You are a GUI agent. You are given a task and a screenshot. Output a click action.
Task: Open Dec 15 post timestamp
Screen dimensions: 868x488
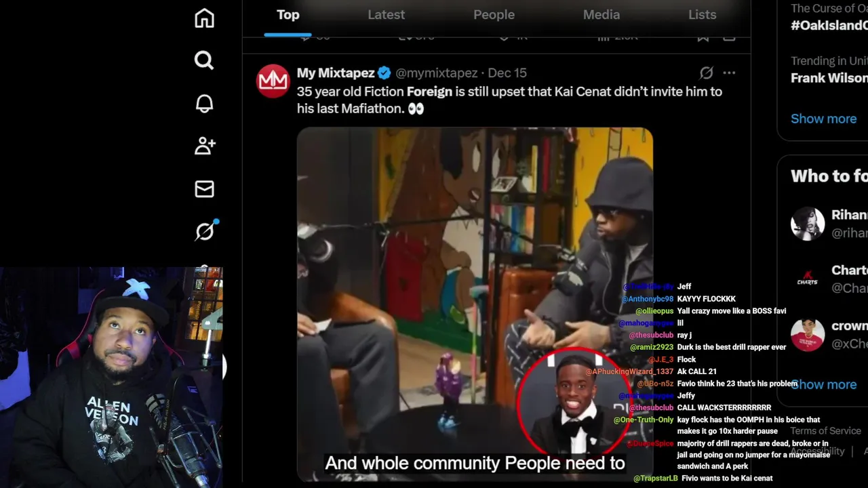click(x=507, y=73)
